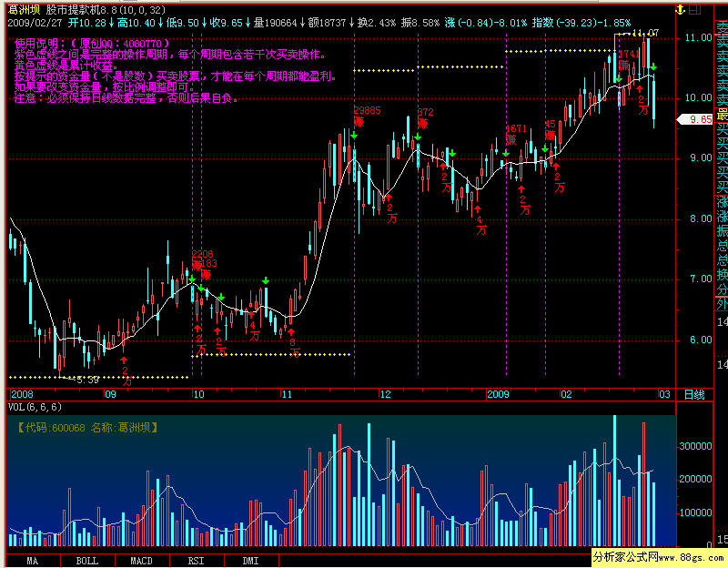
Task: Switch to the BOLL indicator tab
Action: point(87,561)
